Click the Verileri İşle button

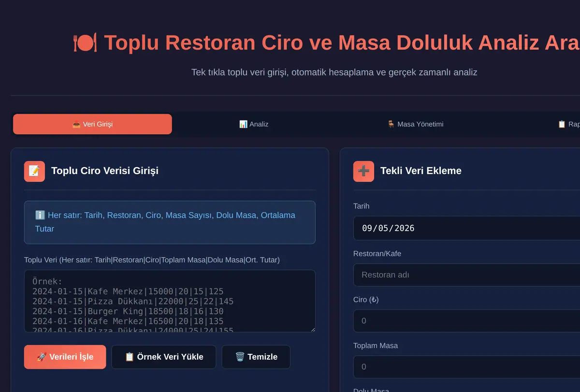[65, 357]
